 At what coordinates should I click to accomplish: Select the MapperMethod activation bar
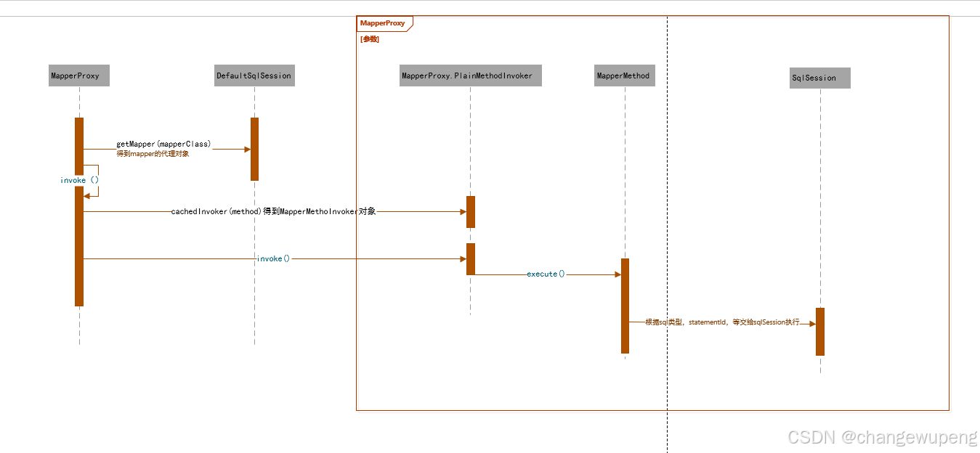point(625,306)
